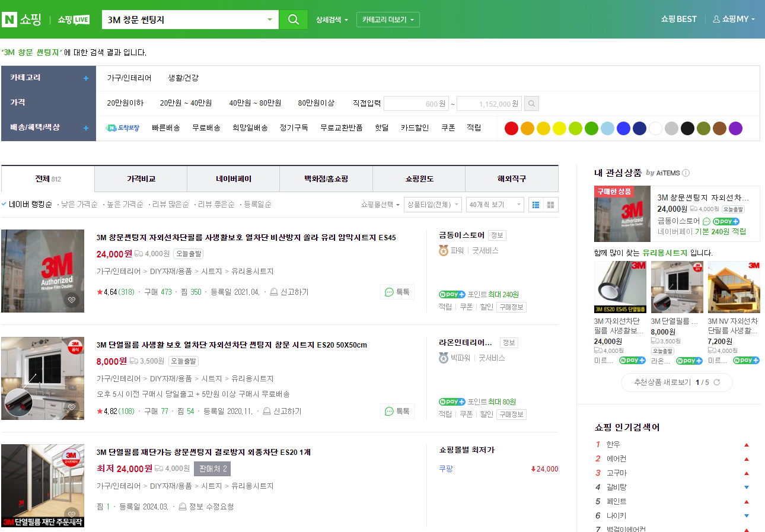Toggle 무료배송 filter
Screen dimensions: 765x532
[x=206, y=128]
